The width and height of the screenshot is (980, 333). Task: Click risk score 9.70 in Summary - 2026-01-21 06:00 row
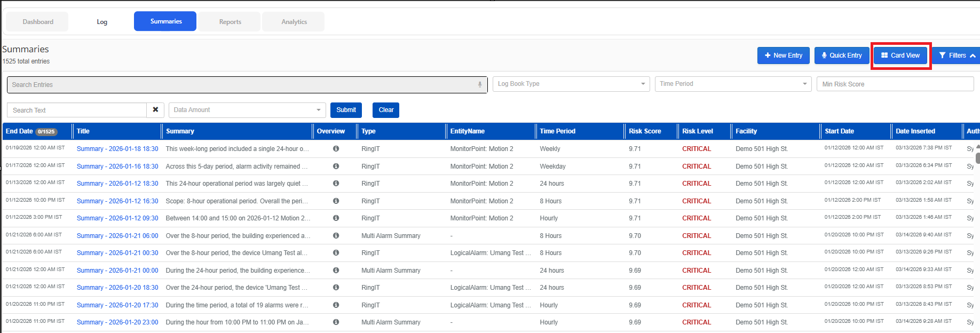[x=635, y=236]
